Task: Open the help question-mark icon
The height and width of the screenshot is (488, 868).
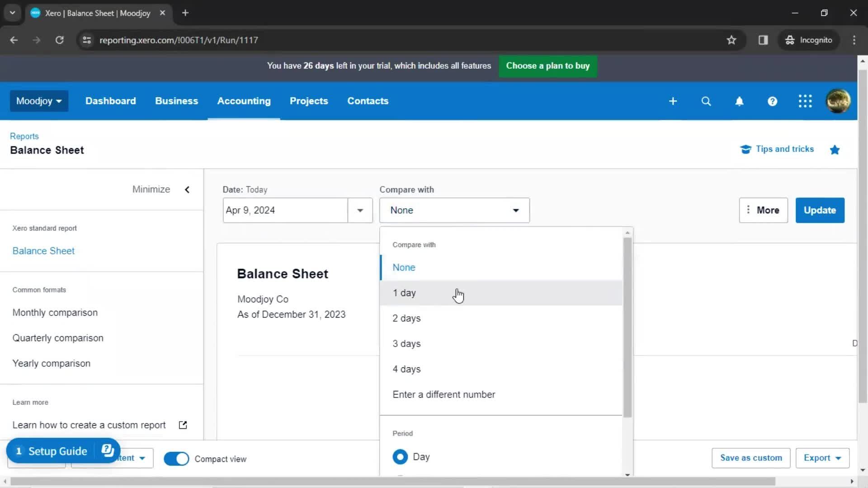Action: click(x=772, y=101)
